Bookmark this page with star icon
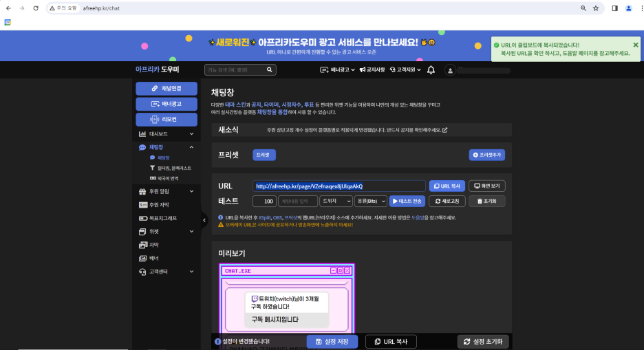Viewport: 644px width, 350px height. 596,8
